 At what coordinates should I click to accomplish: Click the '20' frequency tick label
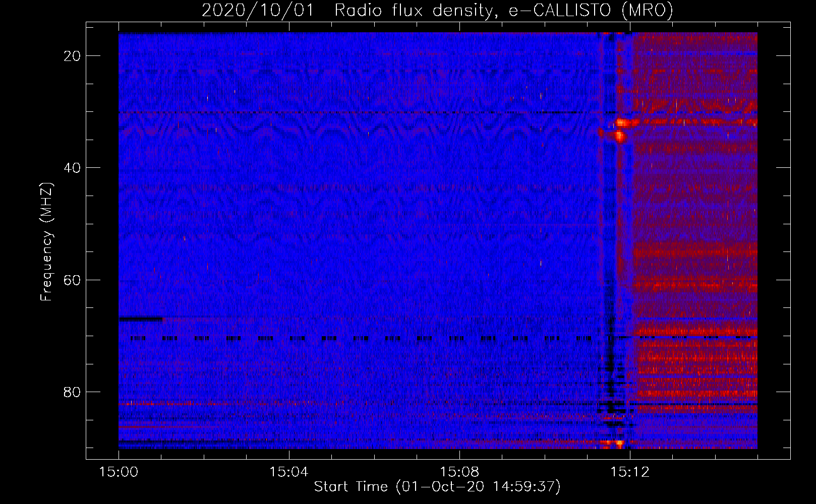[73, 56]
